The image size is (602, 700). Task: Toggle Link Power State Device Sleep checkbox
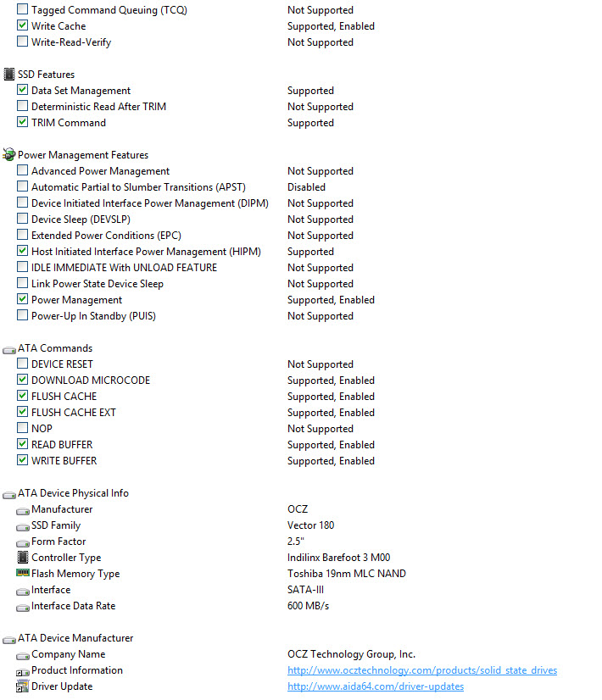(x=22, y=282)
